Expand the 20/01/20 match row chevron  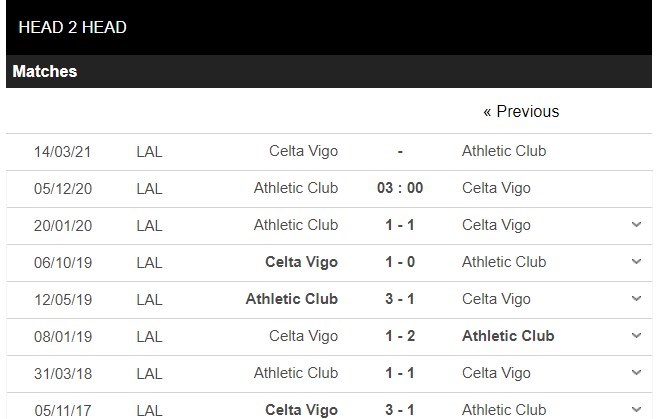click(x=637, y=225)
